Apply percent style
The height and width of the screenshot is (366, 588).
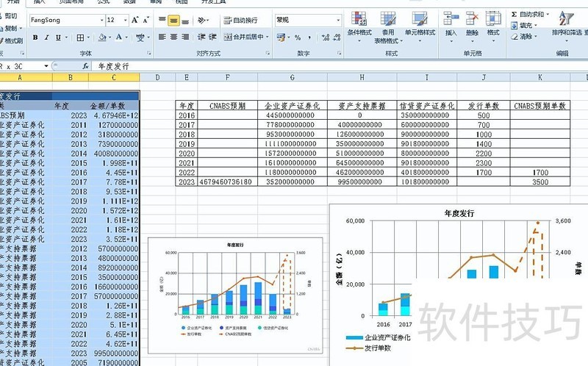click(x=298, y=37)
